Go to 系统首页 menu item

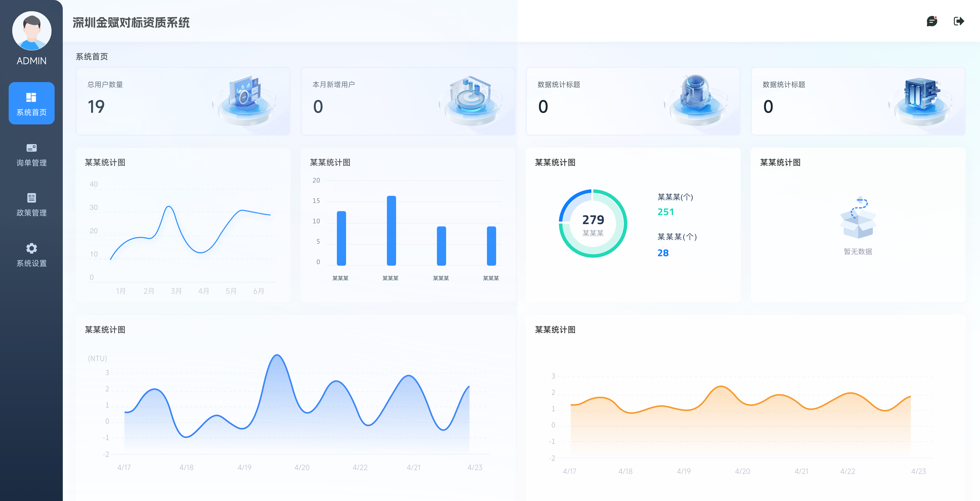coord(32,103)
